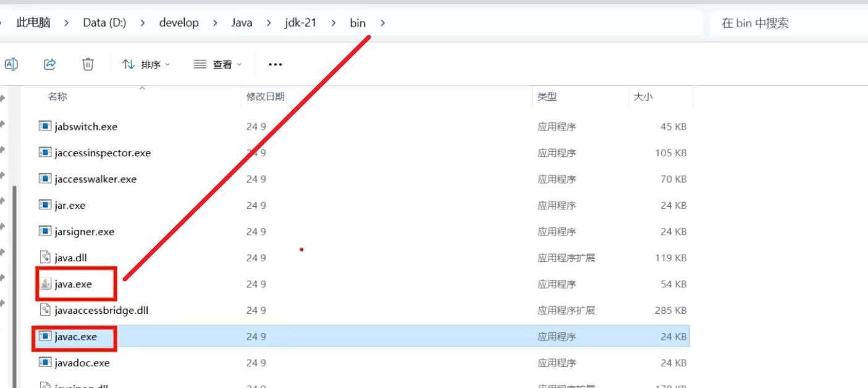
Task: Select java.exe Java cup icon
Action: [45, 284]
